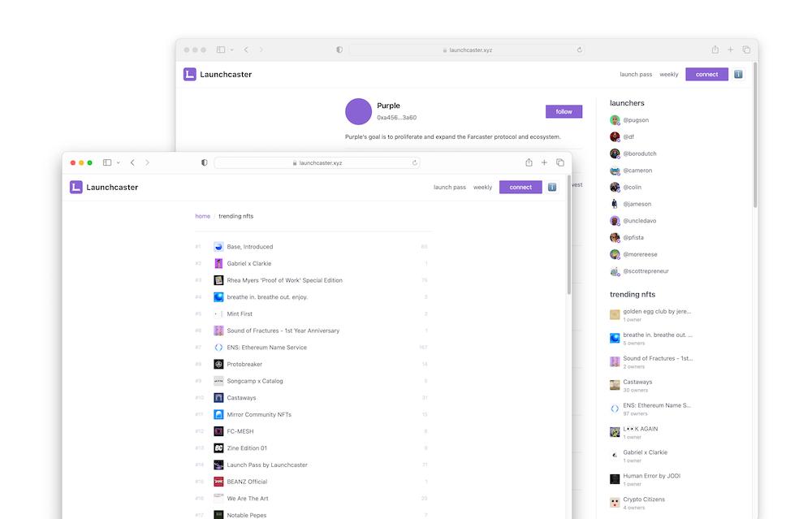The height and width of the screenshot is (519, 812).
Task: Open Zine Edition 01 entry
Action: [x=313, y=448]
